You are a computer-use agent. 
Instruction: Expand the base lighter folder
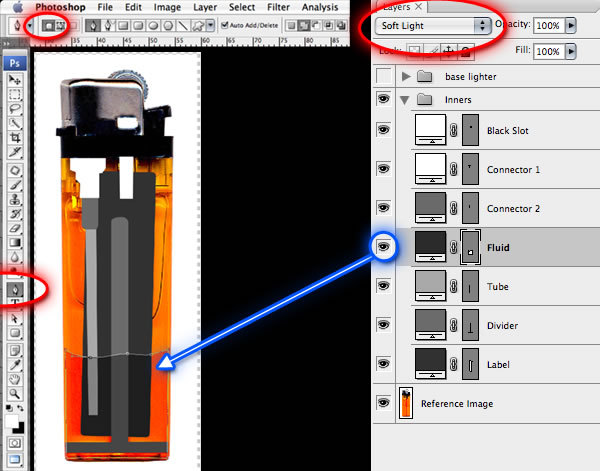pyautogui.click(x=406, y=77)
